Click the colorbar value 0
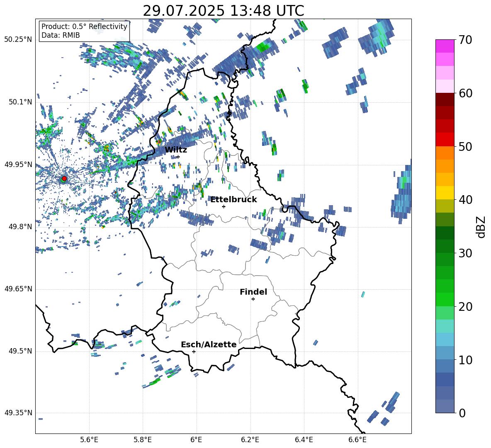Screen dimensions: 491x448 pyautogui.click(x=462, y=413)
